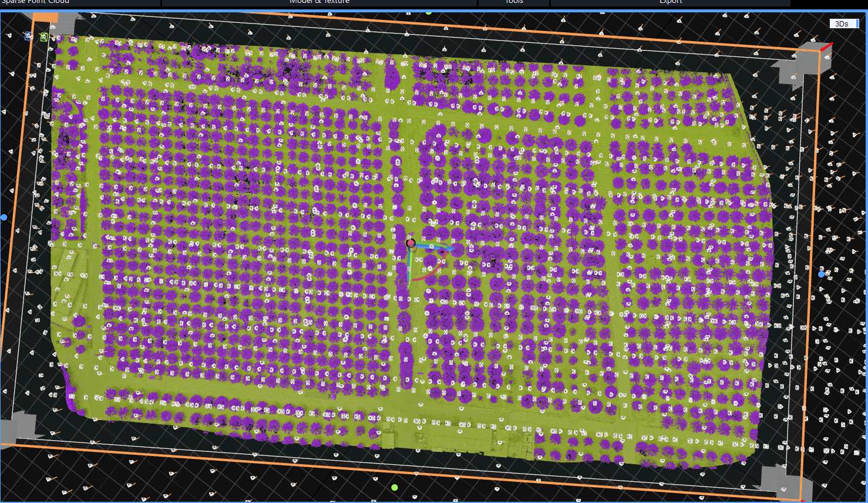
Task: Click the green handle on top box edge
Action: click(429, 12)
